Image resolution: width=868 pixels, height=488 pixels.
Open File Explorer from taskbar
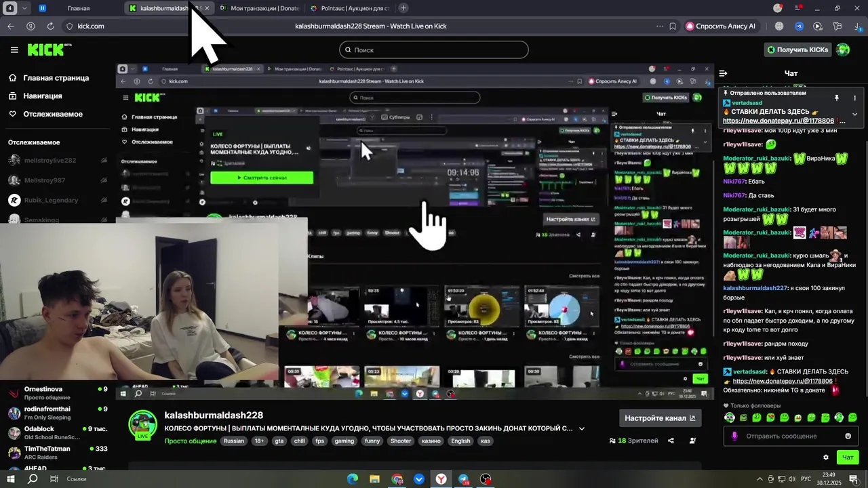tap(374, 479)
